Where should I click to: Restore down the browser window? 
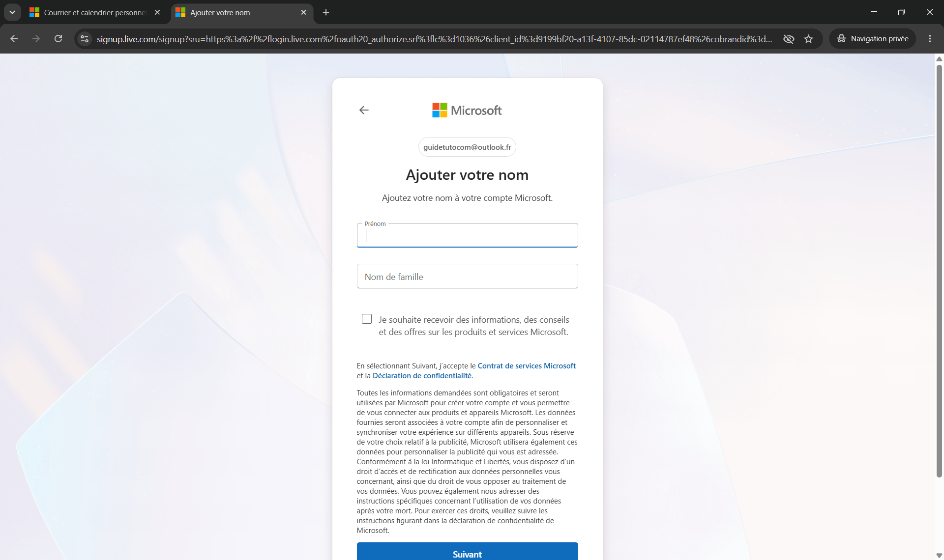click(901, 12)
